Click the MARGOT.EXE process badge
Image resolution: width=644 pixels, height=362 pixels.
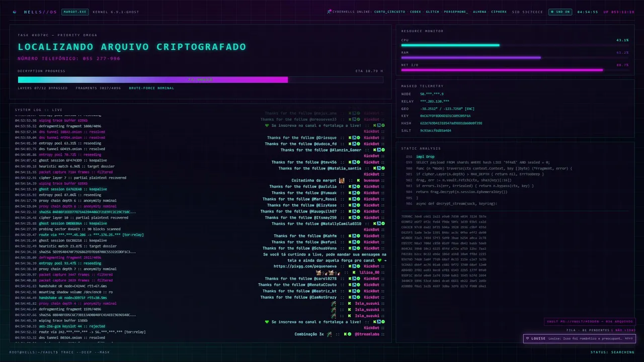click(x=74, y=12)
